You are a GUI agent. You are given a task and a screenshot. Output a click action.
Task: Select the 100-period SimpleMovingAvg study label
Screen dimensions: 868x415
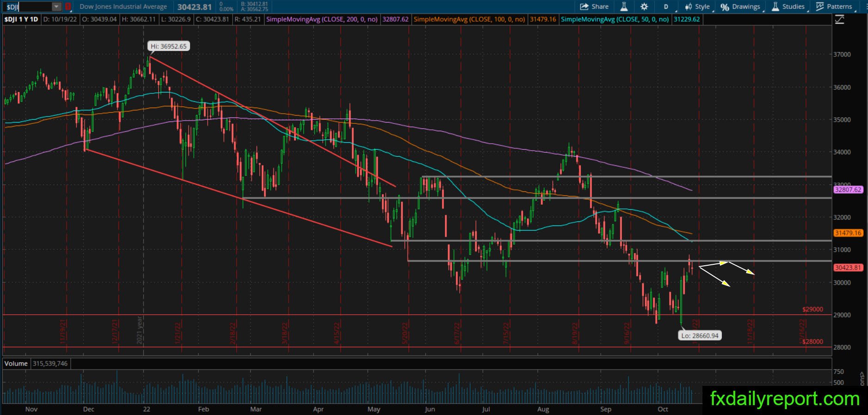[x=469, y=19]
